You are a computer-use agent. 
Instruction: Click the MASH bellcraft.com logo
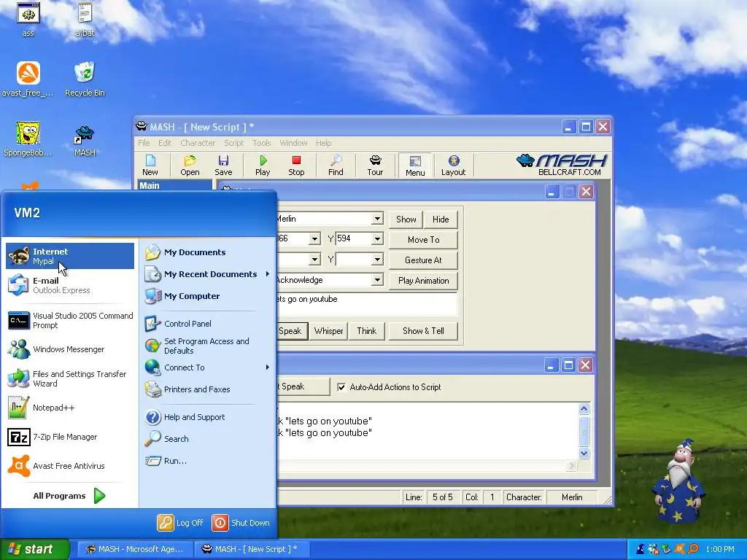point(561,165)
